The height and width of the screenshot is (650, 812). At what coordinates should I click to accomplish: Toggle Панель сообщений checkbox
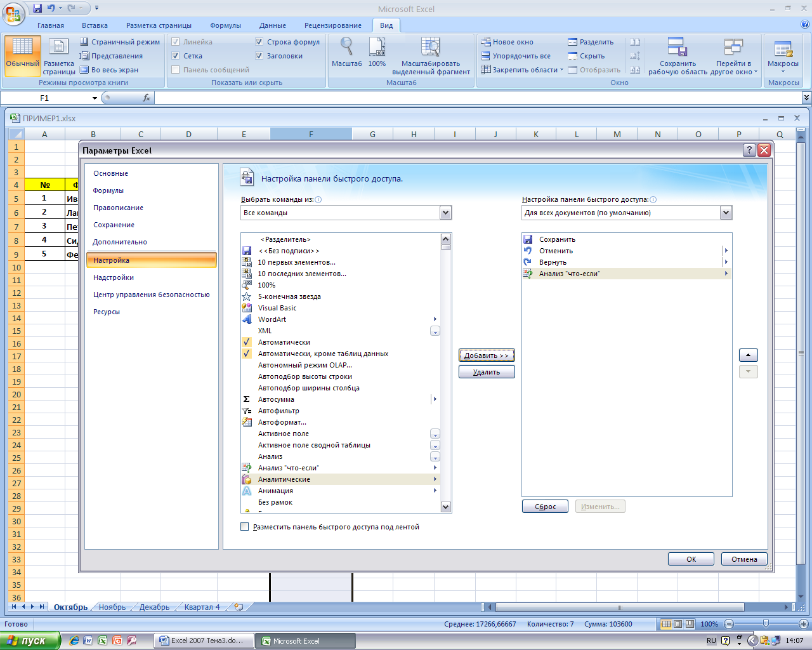click(176, 70)
